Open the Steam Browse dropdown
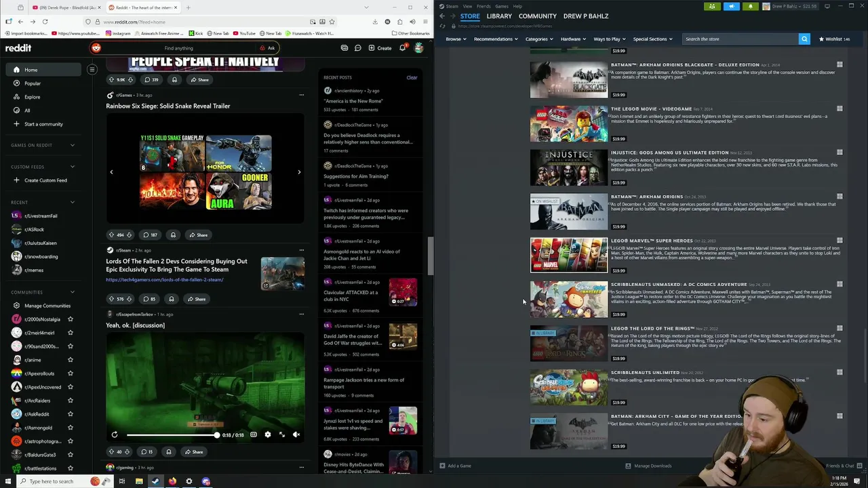Screen dimensions: 868x488 [456, 39]
